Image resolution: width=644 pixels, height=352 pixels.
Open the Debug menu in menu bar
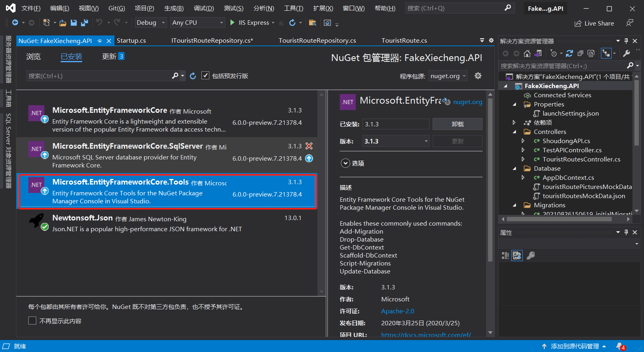coord(204,8)
